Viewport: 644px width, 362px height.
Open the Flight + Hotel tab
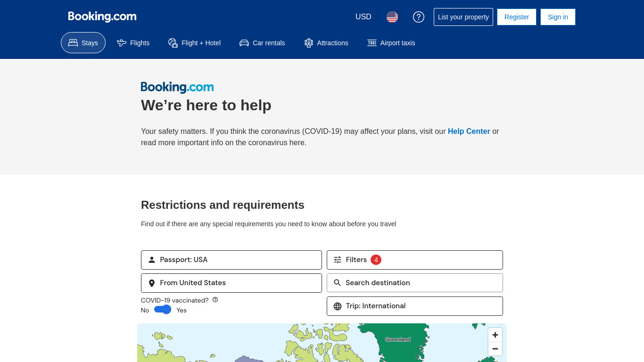194,43
